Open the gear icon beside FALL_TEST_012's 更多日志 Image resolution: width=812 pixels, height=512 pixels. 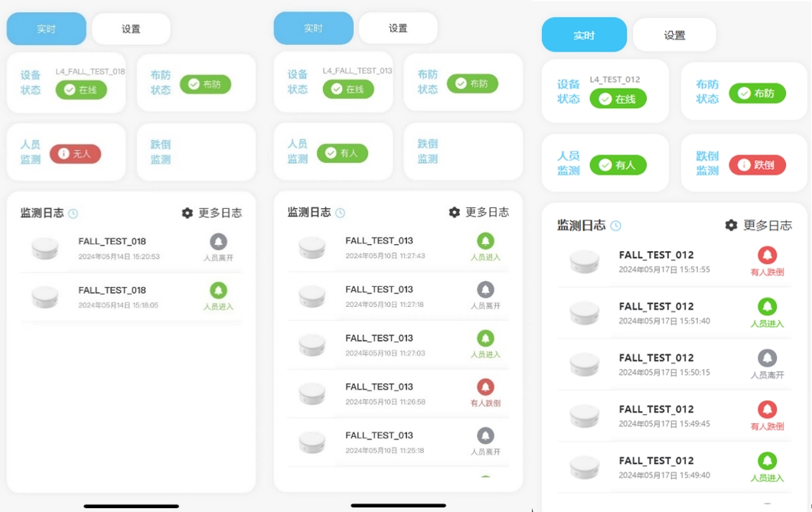tap(731, 225)
